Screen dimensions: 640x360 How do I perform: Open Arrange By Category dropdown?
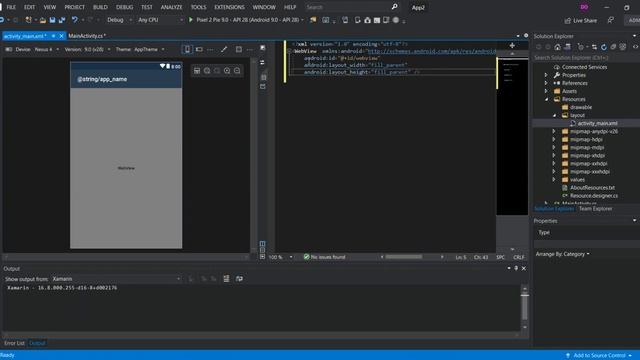click(563, 254)
